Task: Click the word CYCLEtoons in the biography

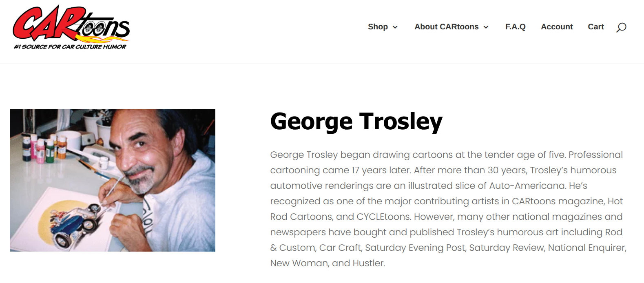Action: [x=384, y=217]
